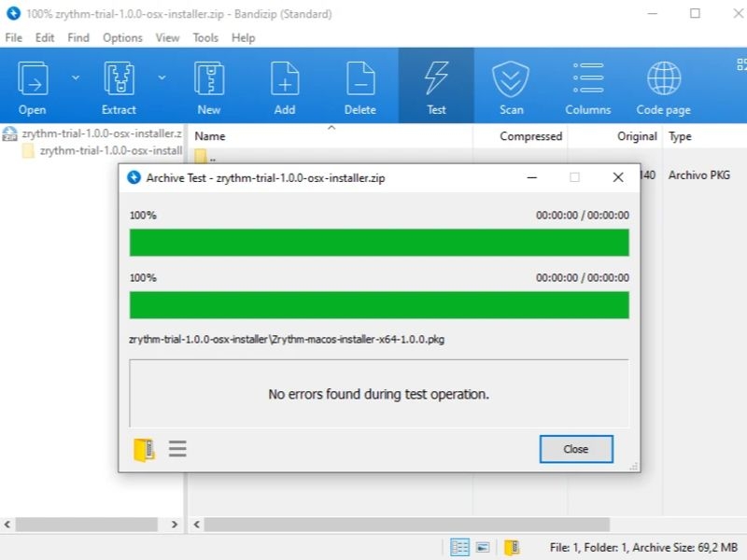Expand the Open dropdown arrow
This screenshot has height=560, width=747.
pos(76,77)
